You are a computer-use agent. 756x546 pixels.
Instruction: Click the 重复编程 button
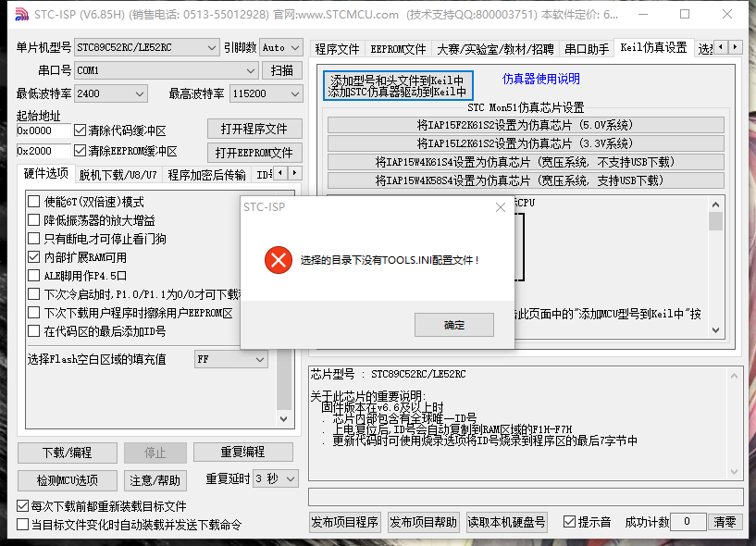pyautogui.click(x=243, y=452)
